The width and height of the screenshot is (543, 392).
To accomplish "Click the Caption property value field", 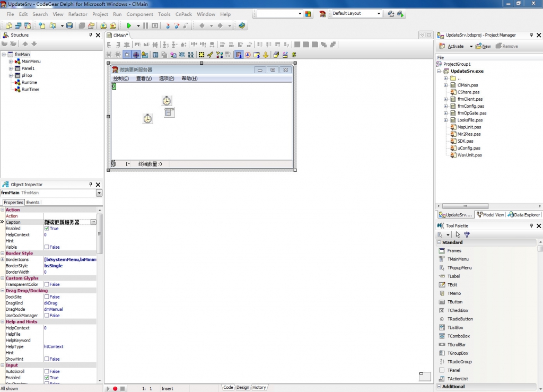I will [x=66, y=222].
